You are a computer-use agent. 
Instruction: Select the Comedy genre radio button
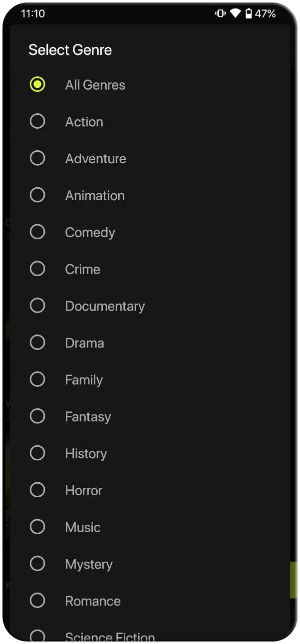[x=37, y=232]
